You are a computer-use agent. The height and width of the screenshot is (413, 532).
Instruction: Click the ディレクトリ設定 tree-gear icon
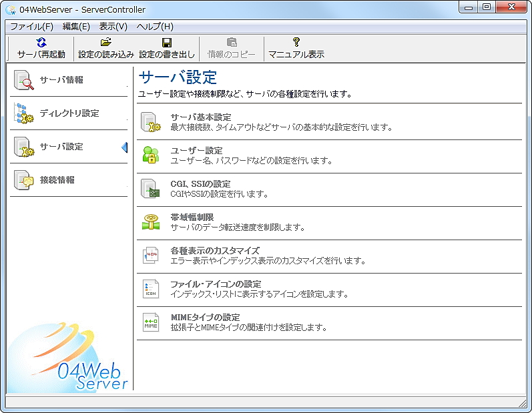pos(24,113)
